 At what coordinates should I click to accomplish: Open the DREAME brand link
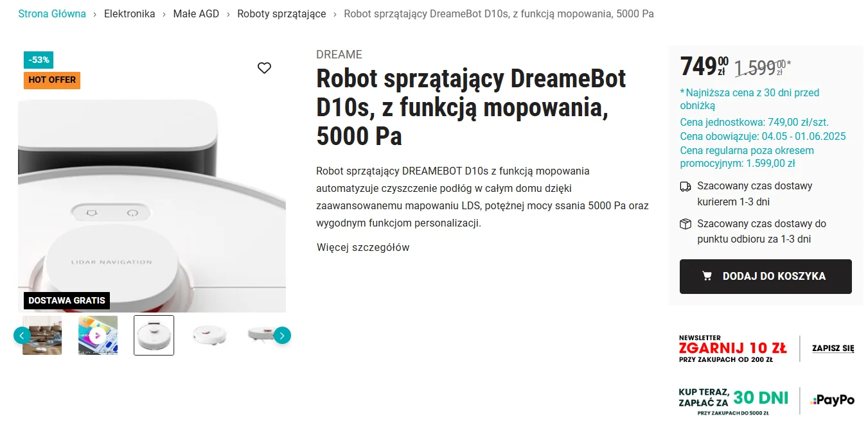click(x=339, y=55)
